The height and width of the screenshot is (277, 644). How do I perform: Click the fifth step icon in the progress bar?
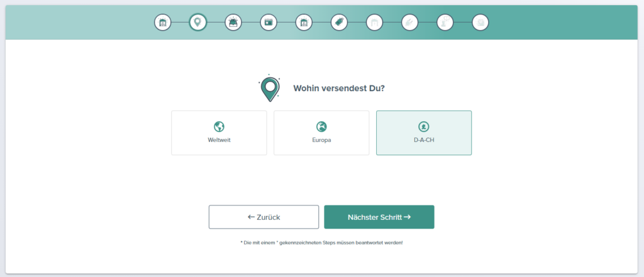click(x=304, y=23)
